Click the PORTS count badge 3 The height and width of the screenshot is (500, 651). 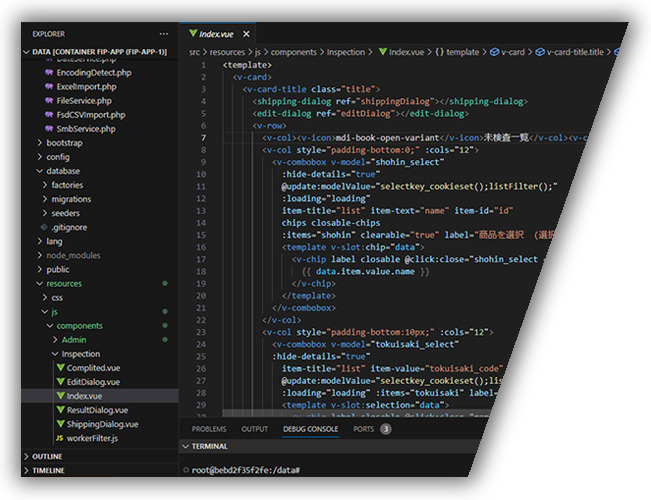pyautogui.click(x=386, y=429)
